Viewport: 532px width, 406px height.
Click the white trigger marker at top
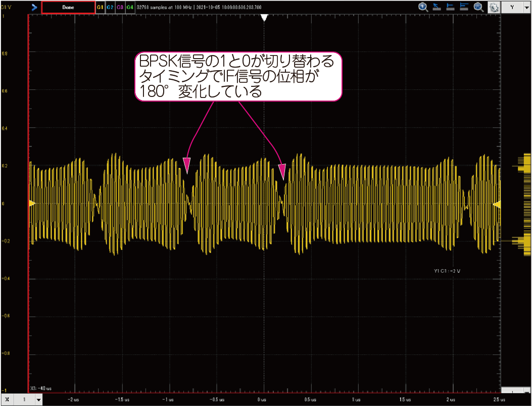pyautogui.click(x=264, y=18)
